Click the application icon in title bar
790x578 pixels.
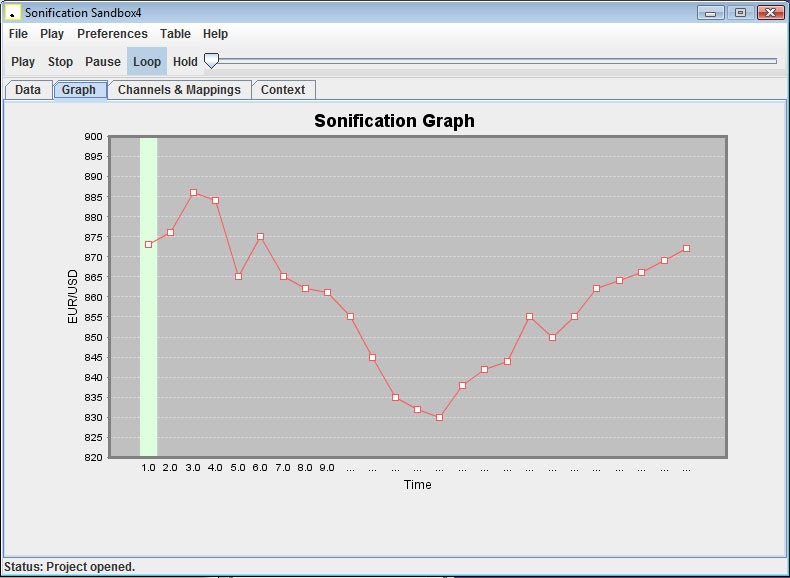click(12, 13)
